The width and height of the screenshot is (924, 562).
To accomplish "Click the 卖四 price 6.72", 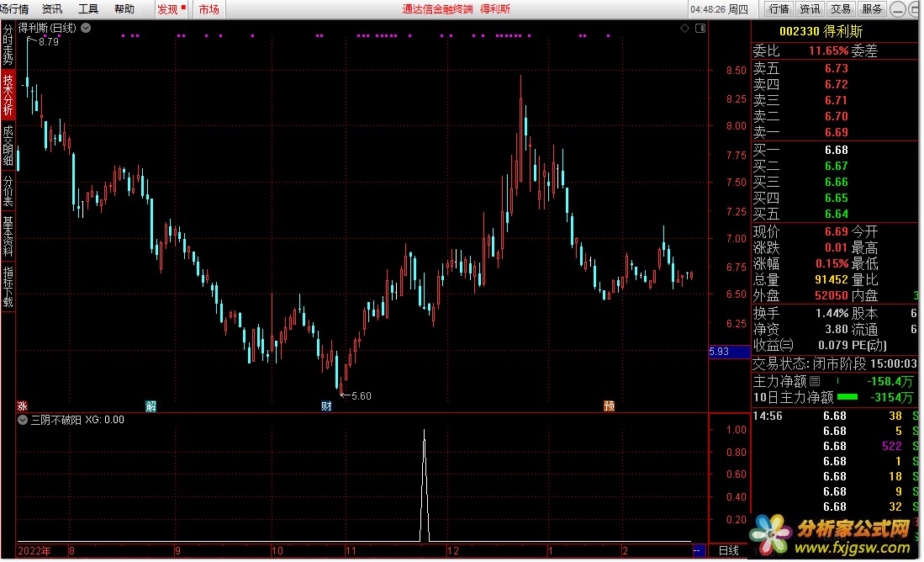I will point(837,84).
